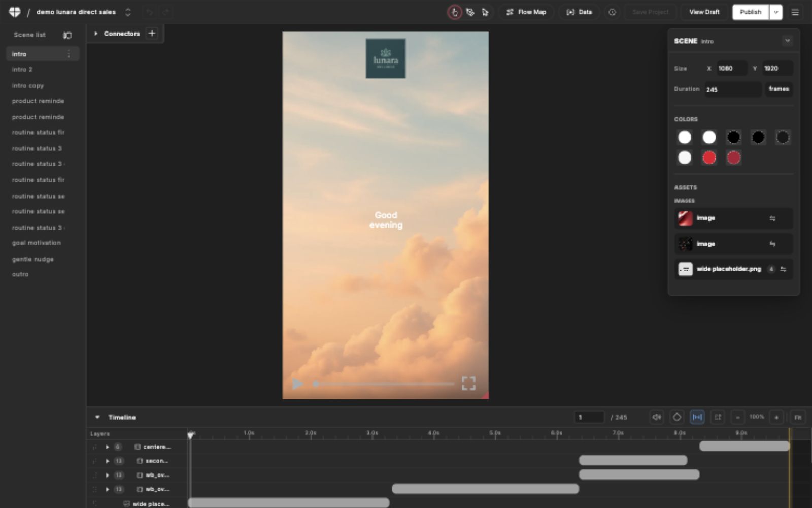Collapse the Scene properties panel chevron
The height and width of the screenshot is (508, 812).
click(x=787, y=41)
